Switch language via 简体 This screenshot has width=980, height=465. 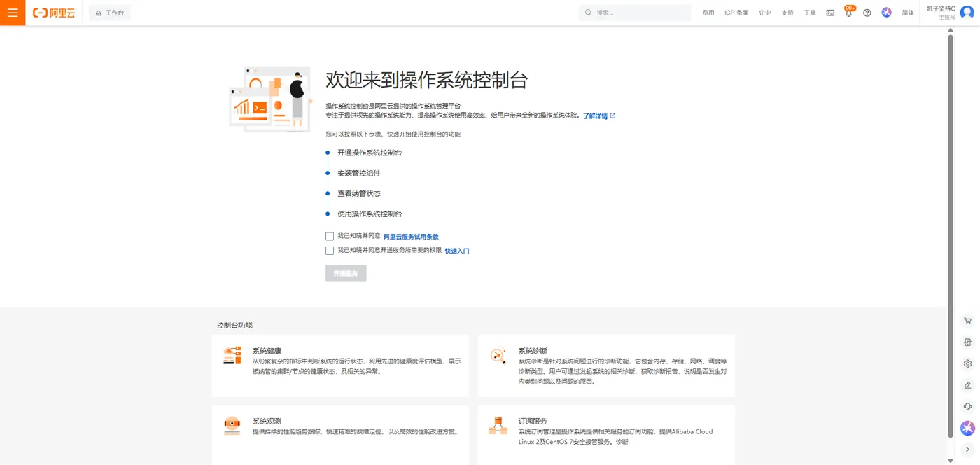[908, 13]
